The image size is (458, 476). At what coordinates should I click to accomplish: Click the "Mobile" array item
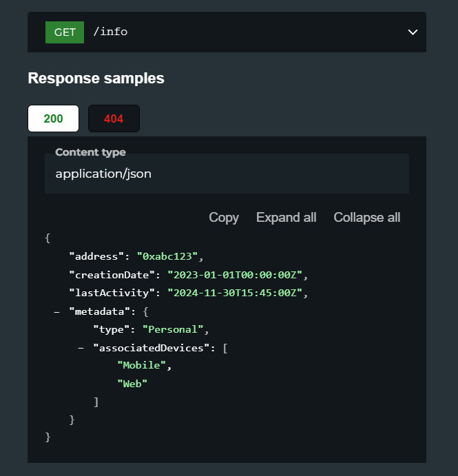[x=141, y=365]
